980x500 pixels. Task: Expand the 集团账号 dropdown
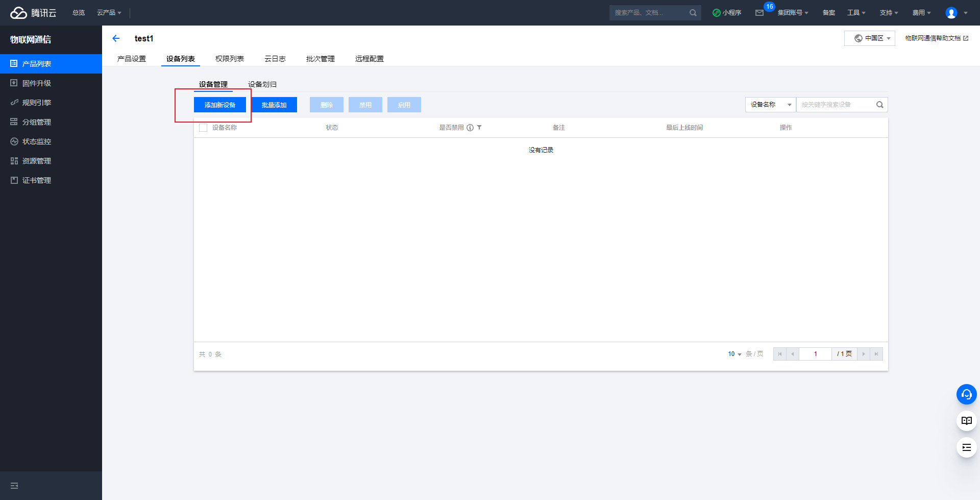point(793,13)
